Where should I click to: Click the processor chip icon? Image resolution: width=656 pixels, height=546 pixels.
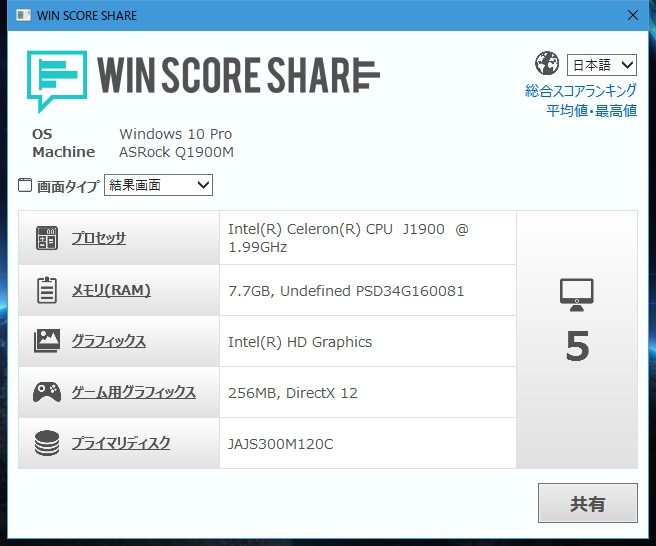(x=46, y=238)
